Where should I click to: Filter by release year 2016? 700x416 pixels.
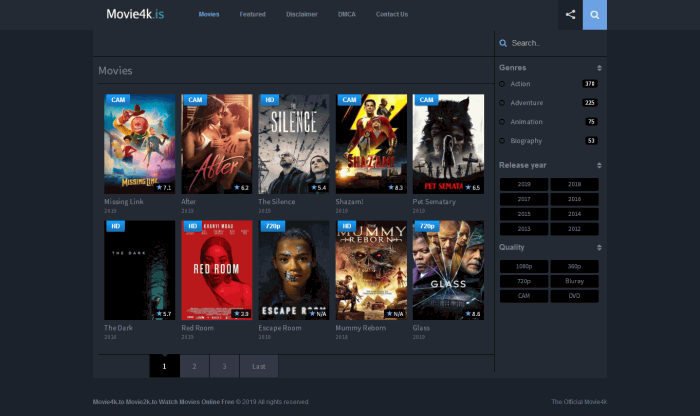pyautogui.click(x=575, y=199)
